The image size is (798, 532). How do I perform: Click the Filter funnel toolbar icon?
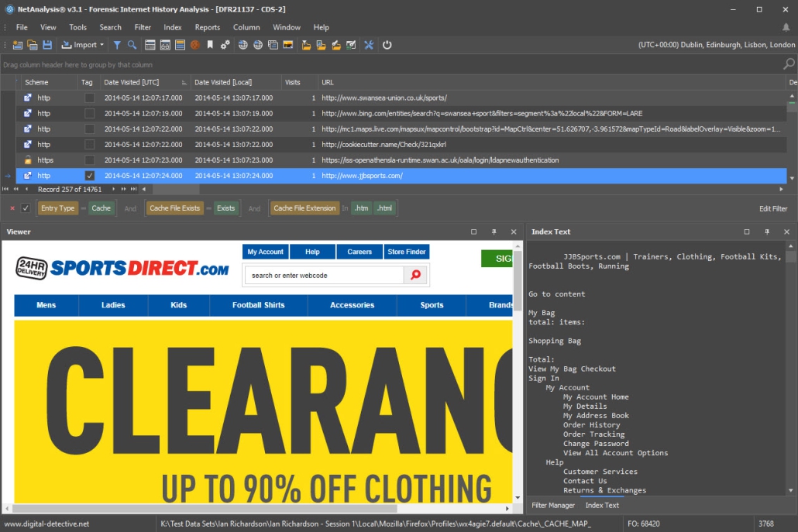(x=117, y=45)
